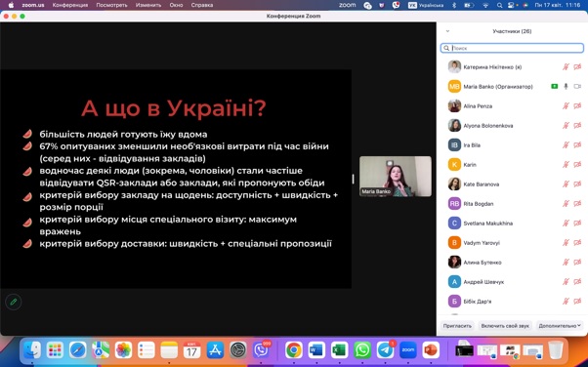Open the Конференция menu
This screenshot has width=588, height=367.
pyautogui.click(x=70, y=5)
